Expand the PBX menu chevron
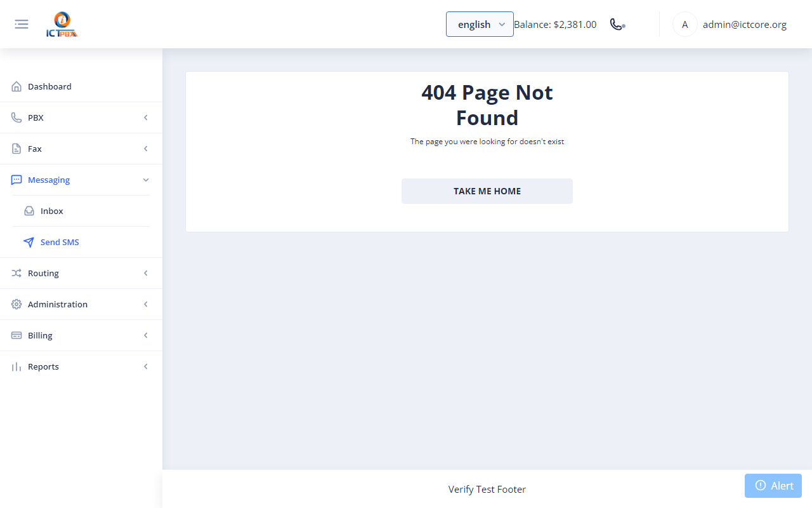Image resolution: width=812 pixels, height=508 pixels. coord(146,117)
